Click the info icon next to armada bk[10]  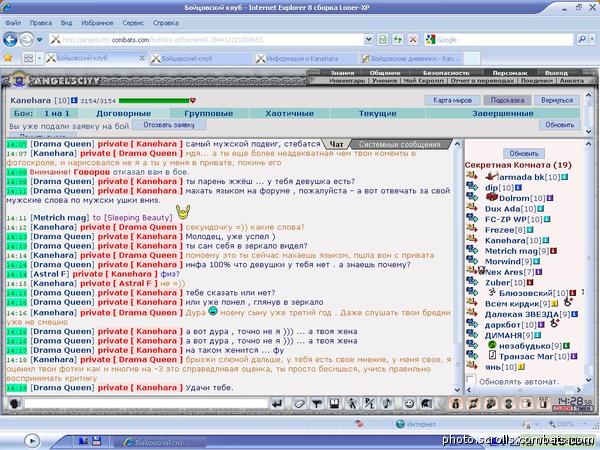click(x=564, y=177)
